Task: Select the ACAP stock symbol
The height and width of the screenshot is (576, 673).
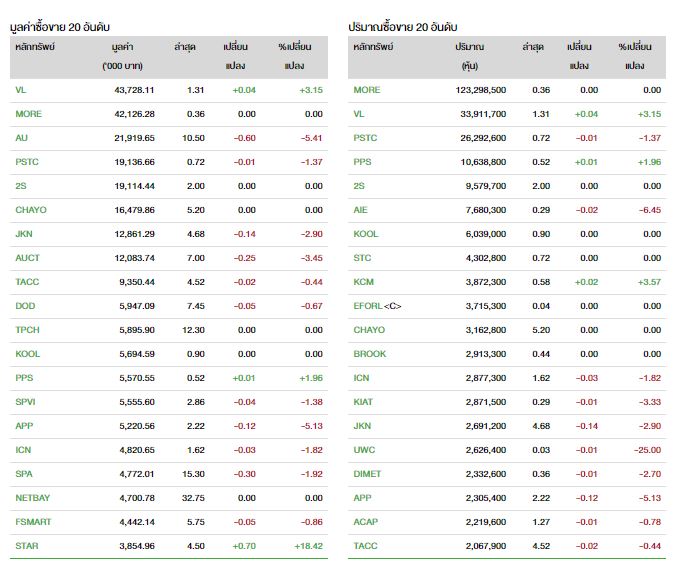Action: 365,522
